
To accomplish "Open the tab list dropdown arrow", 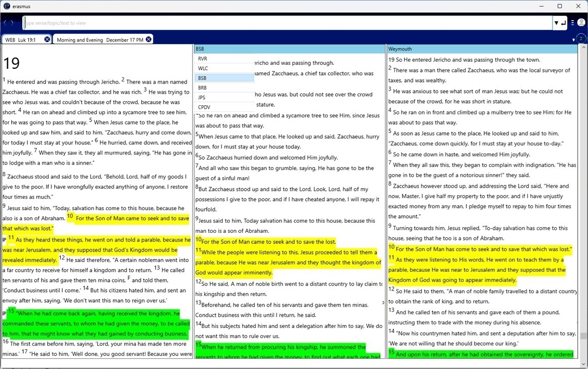I will point(574,40).
